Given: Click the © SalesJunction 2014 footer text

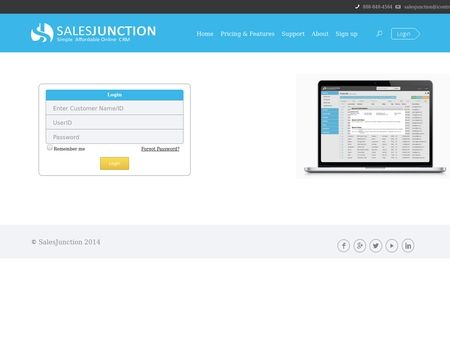Looking at the screenshot, I should coord(66,242).
